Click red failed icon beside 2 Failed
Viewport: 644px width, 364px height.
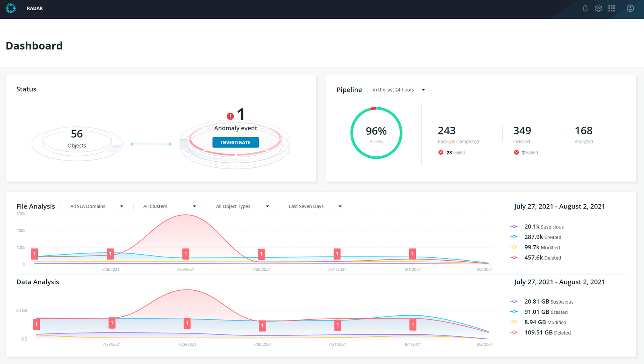click(516, 152)
